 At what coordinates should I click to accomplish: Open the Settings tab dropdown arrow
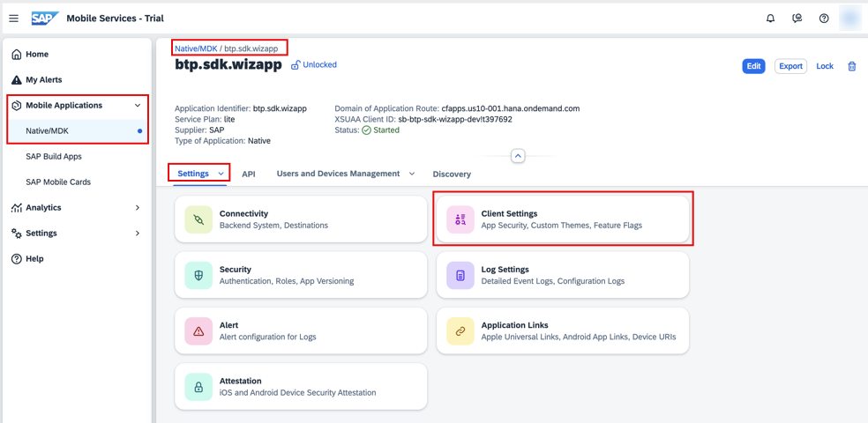click(x=221, y=174)
